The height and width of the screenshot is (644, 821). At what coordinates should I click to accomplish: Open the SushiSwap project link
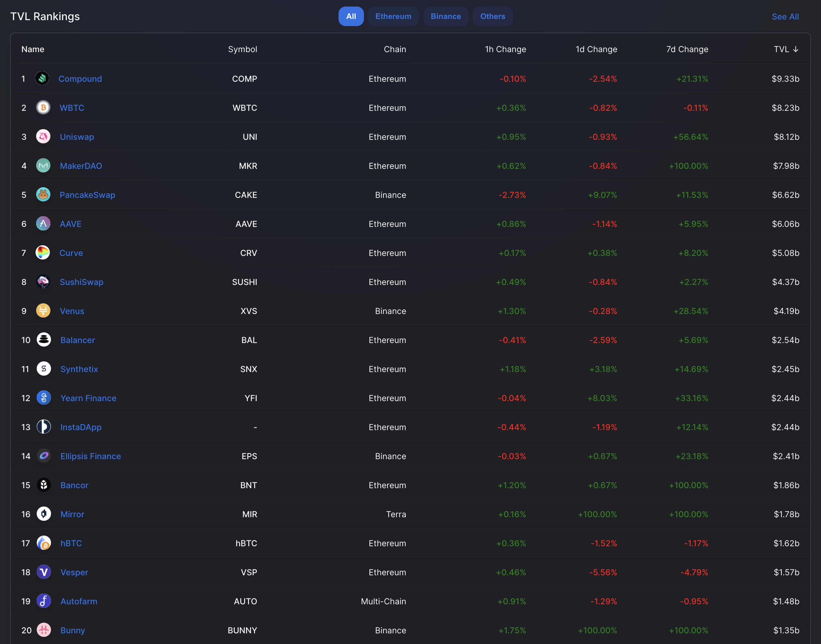[82, 282]
